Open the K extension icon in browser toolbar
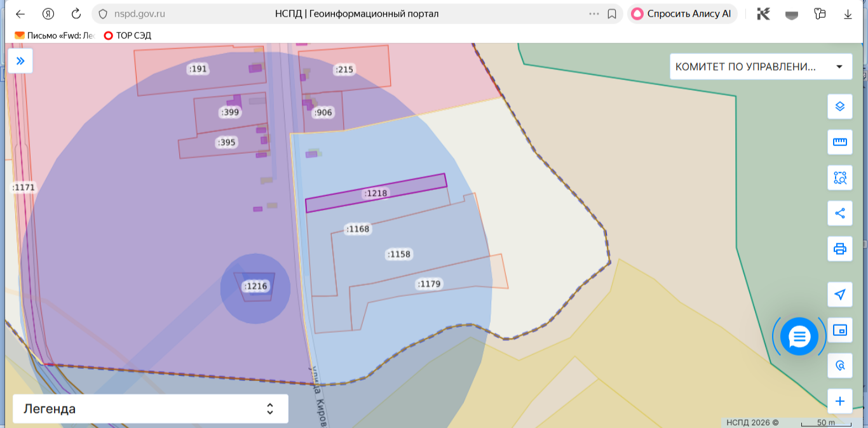868x428 pixels. pos(764,14)
